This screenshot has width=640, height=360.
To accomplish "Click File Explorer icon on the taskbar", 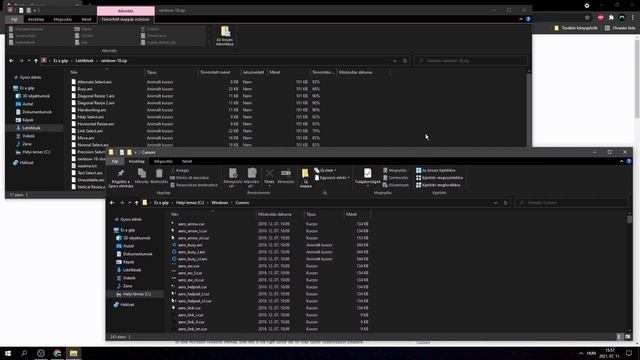I will pos(73,353).
